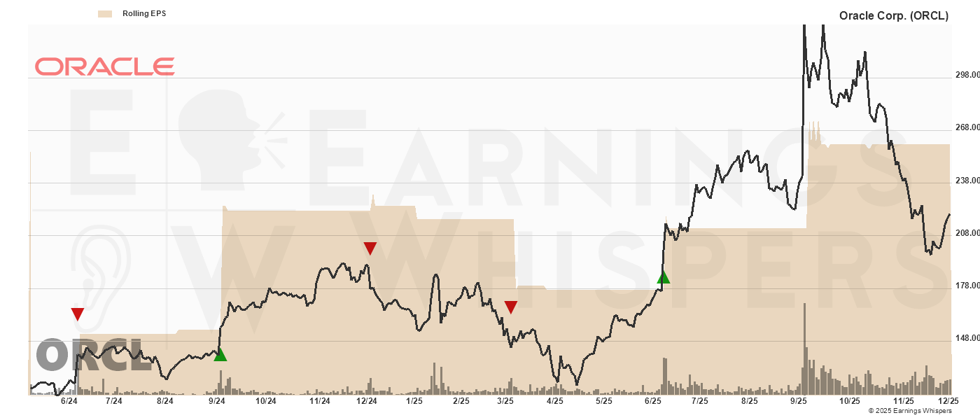Click the green up arrow near 9/24
The image size is (980, 420).
220,355
